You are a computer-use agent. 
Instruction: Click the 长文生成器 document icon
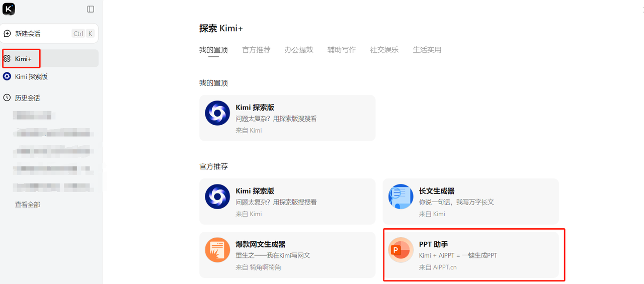pyautogui.click(x=401, y=197)
